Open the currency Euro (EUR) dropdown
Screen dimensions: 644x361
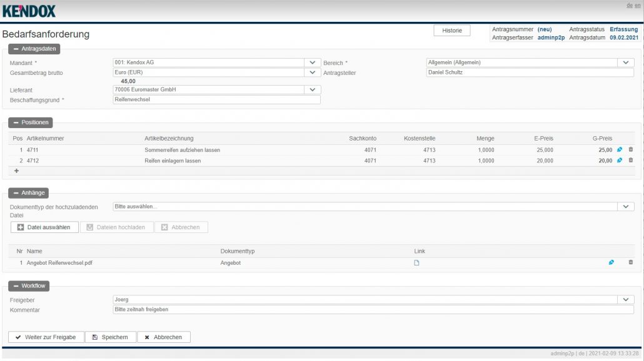point(312,72)
